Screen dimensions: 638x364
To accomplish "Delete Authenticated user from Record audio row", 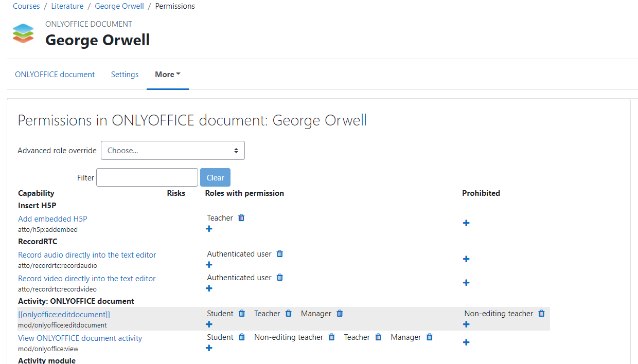I will pos(280,254).
